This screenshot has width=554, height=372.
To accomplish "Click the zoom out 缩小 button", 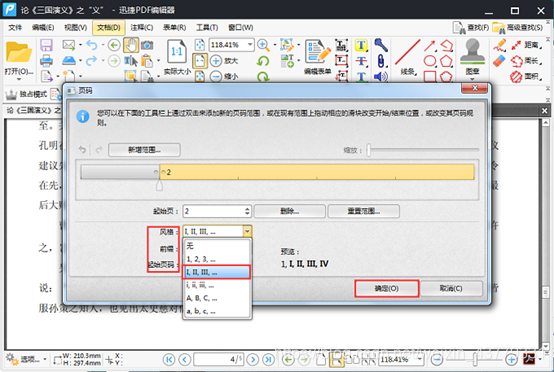I will point(224,76).
